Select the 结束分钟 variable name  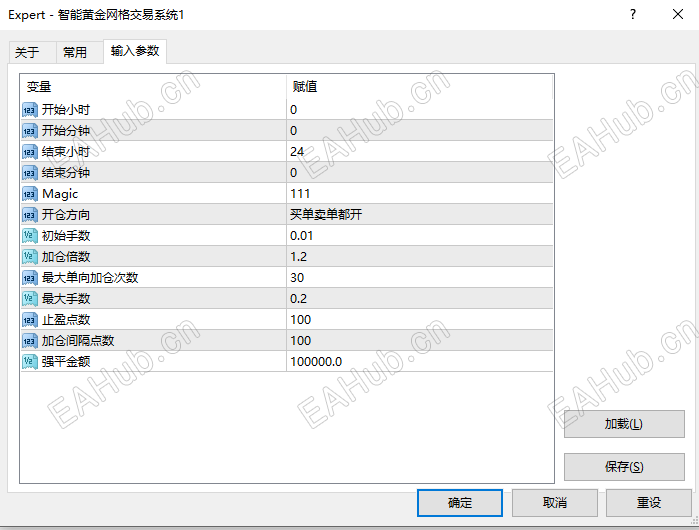[66, 173]
